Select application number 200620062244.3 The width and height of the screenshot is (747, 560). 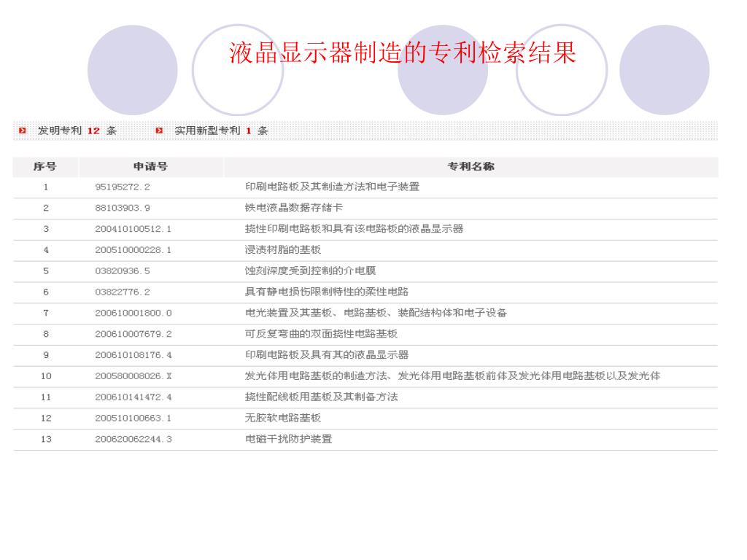pyautogui.click(x=133, y=438)
